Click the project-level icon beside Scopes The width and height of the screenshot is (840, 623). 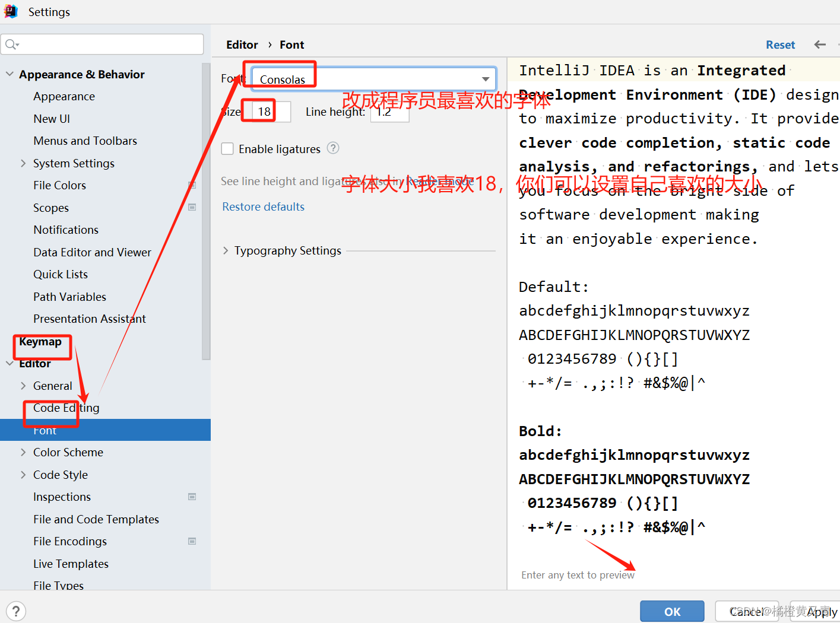192,207
